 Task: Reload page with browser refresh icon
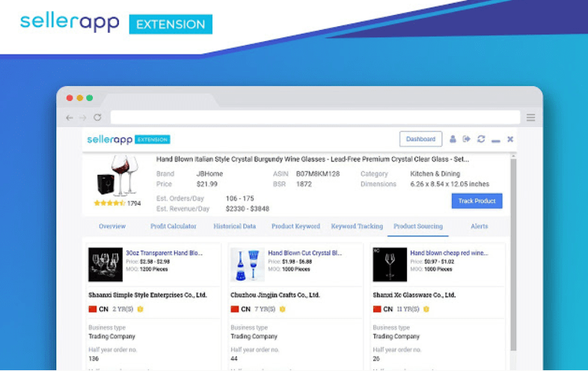97,117
